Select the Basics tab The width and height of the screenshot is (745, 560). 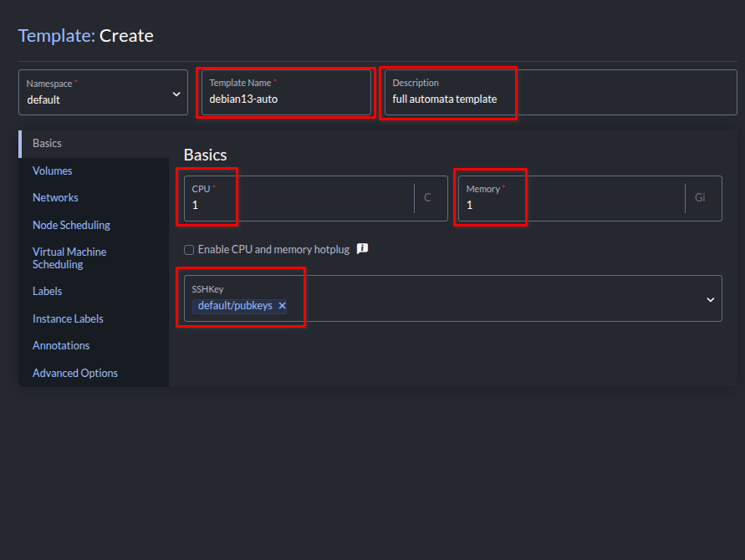coord(48,144)
